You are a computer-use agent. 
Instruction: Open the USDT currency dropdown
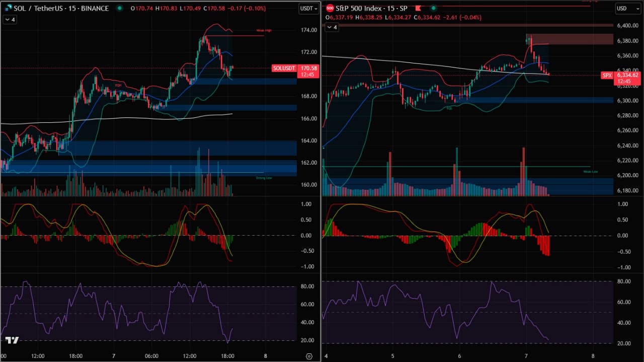[308, 9]
